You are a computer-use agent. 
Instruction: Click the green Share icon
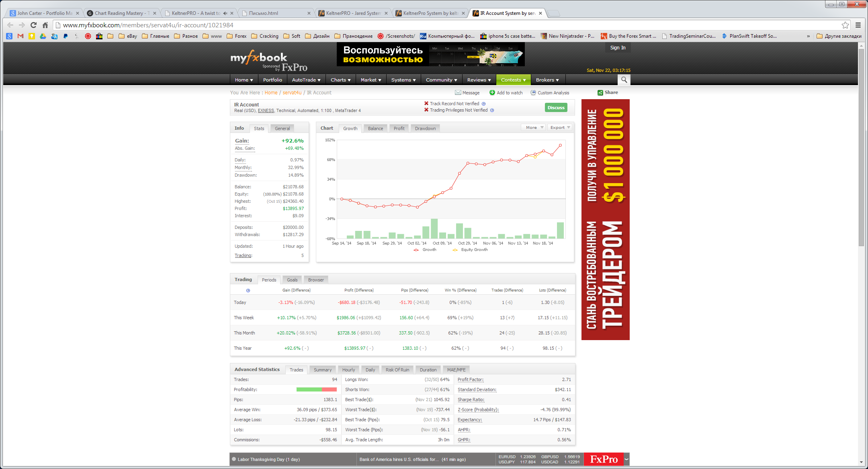point(600,93)
